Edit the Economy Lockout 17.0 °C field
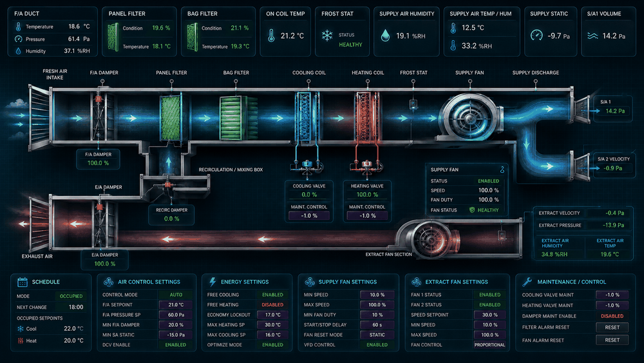This screenshot has width=644, height=363. point(272,315)
